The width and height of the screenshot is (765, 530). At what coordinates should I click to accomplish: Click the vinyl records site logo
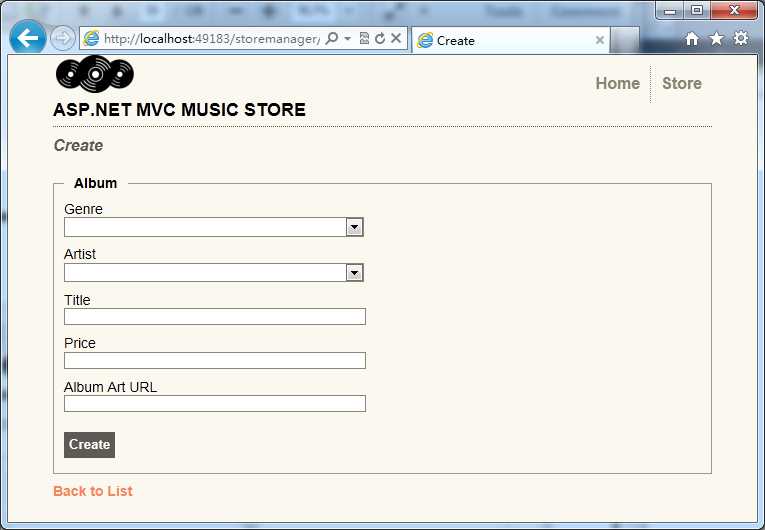[x=95, y=74]
